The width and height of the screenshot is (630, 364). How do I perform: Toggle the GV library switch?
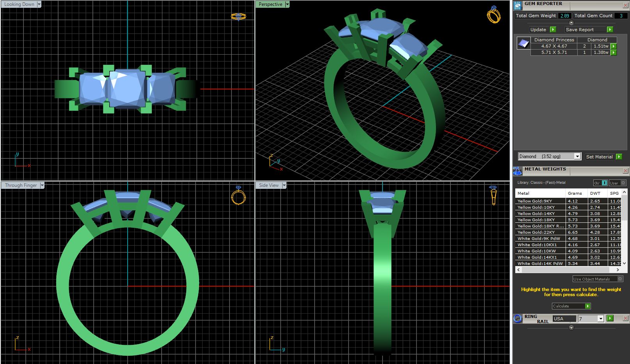click(x=600, y=183)
